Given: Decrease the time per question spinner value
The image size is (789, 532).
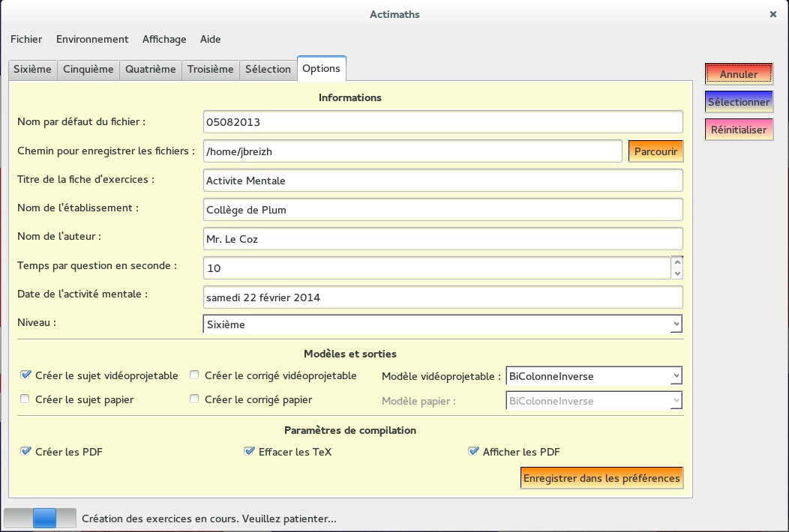Looking at the screenshot, I should pyautogui.click(x=677, y=273).
